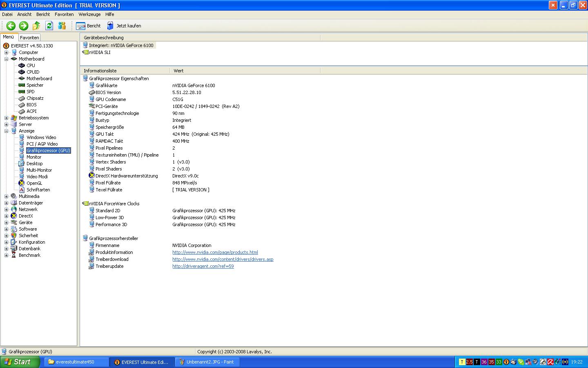Image resolution: width=588 pixels, height=368 pixels.
Task: Expand the Betriebssystem tree node
Action: 6,118
